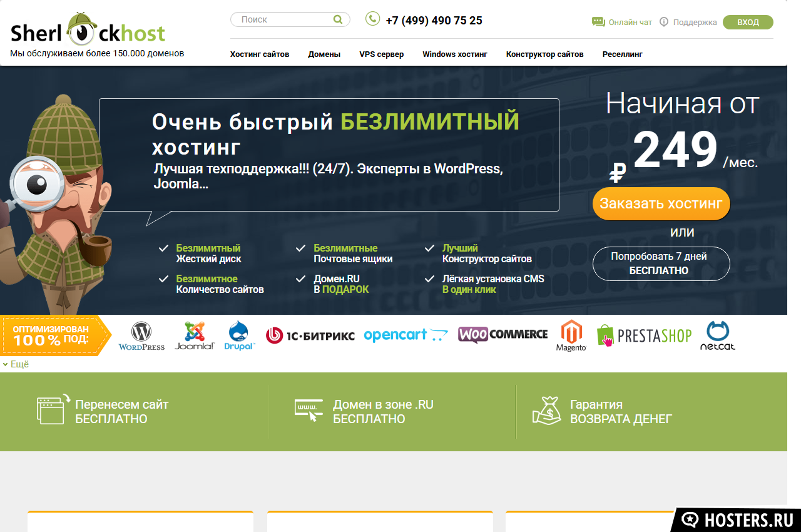Select the NetCat logo
This screenshot has width=801, height=532.
[718, 335]
